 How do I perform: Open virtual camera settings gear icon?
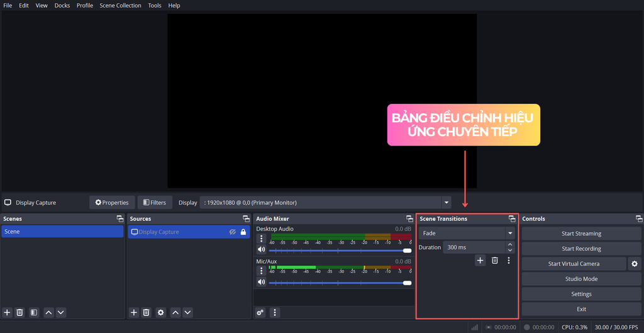coord(634,264)
